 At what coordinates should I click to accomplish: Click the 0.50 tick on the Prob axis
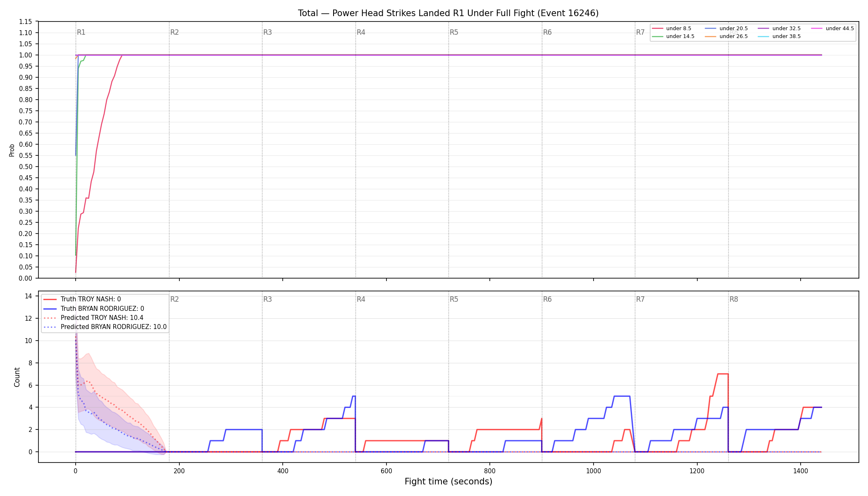click(x=25, y=167)
